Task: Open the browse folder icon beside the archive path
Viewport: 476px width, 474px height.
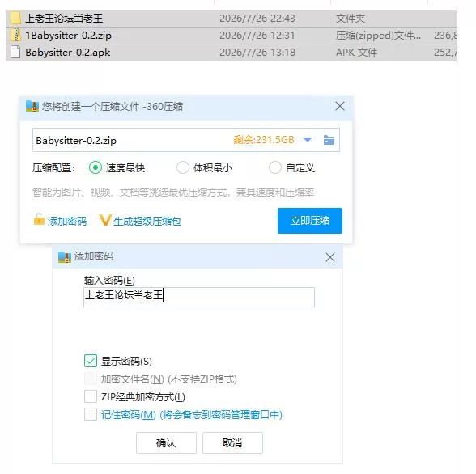Action: click(x=329, y=140)
